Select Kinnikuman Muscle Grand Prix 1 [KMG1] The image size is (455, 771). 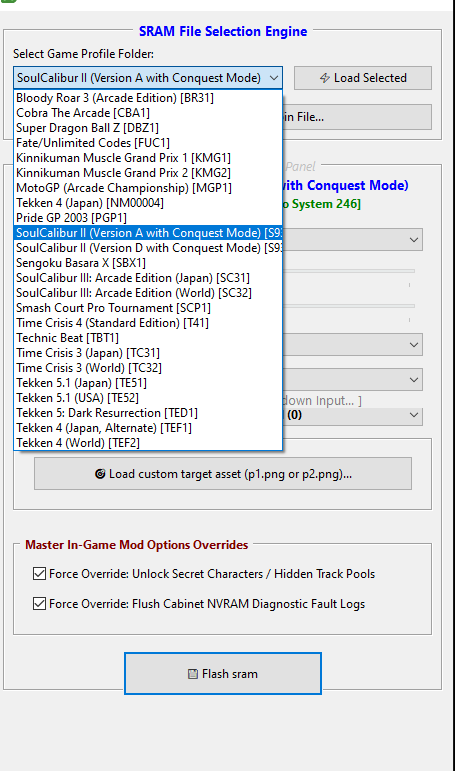(148, 158)
